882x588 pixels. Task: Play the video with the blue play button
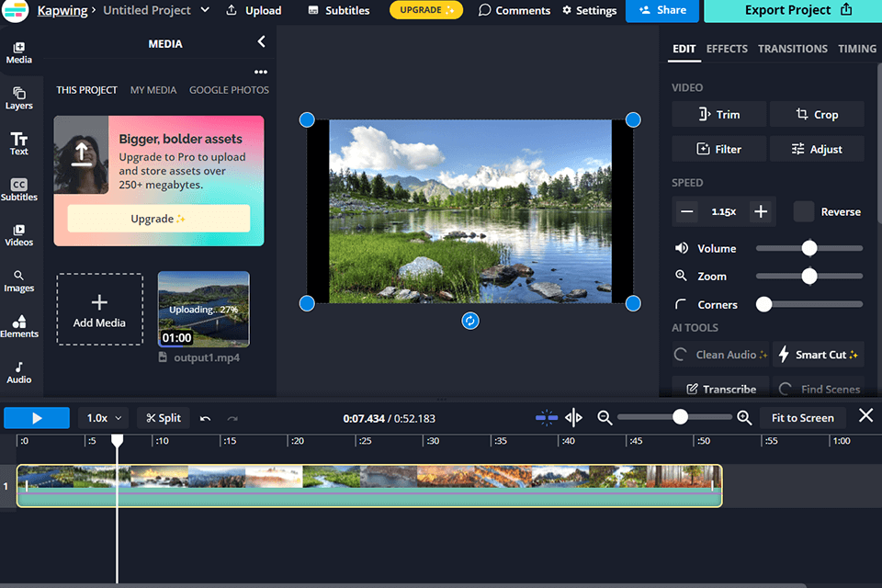37,418
